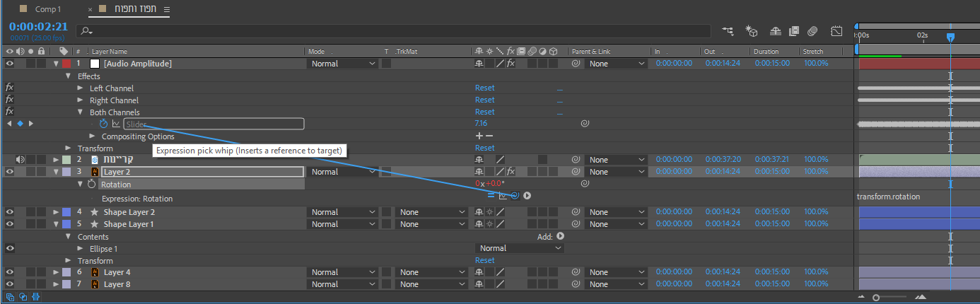Click the current timecode 0:00:02:21
The image size is (980, 304).
click(x=38, y=27)
